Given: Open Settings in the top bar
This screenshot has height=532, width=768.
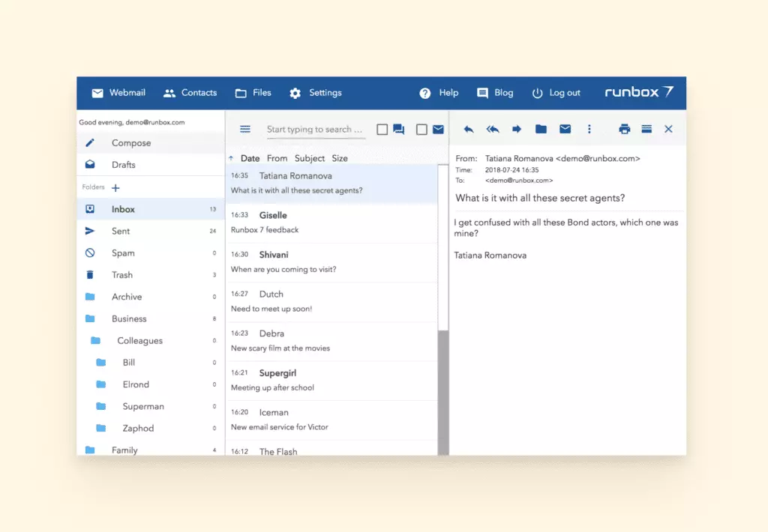Looking at the screenshot, I should coord(316,93).
